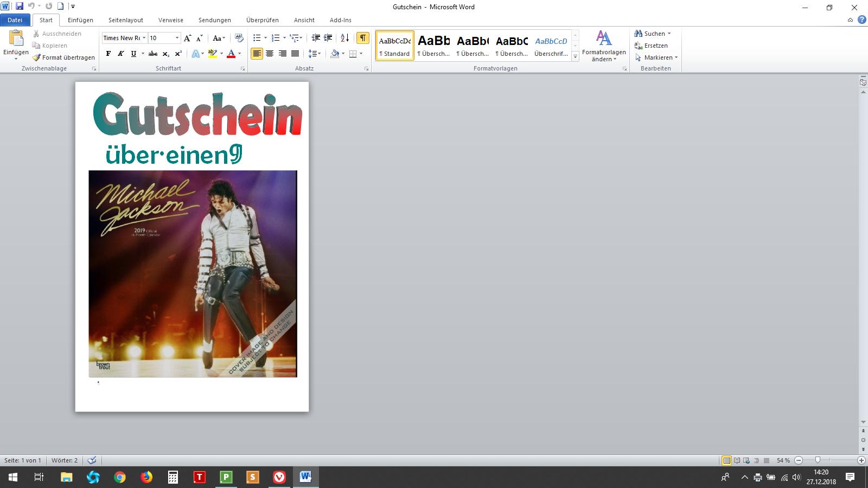Switch to Seitenlayout ribbon tab

(x=126, y=20)
